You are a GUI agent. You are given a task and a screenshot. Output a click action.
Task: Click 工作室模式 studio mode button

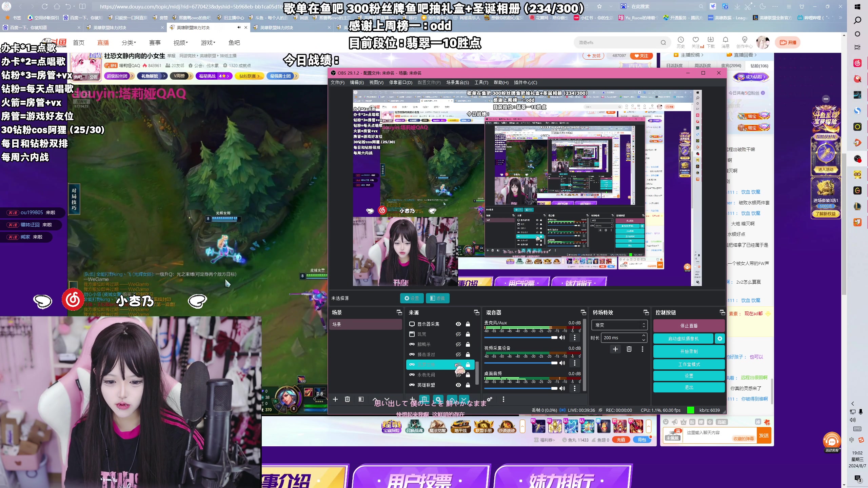[x=689, y=364]
